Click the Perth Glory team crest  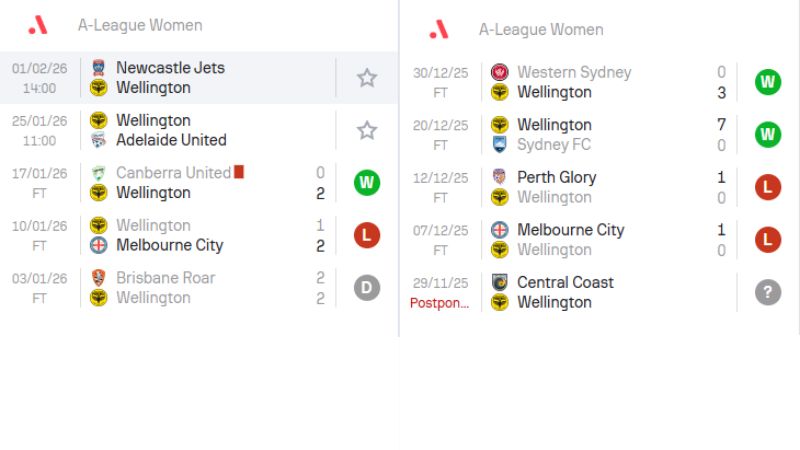point(500,177)
